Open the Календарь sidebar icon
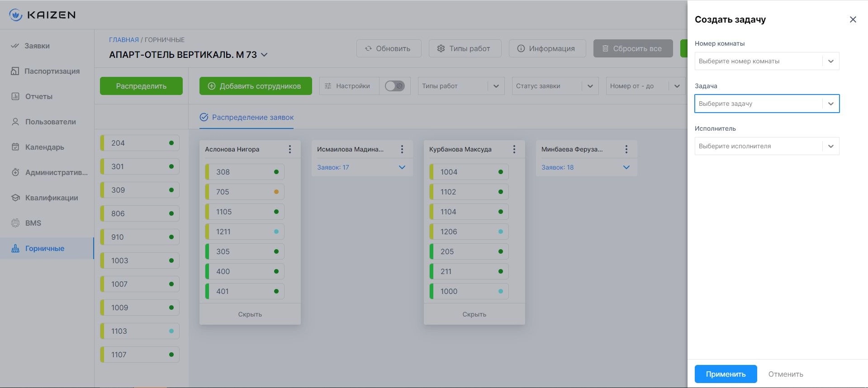Image resolution: width=868 pixels, height=388 pixels. point(15,147)
